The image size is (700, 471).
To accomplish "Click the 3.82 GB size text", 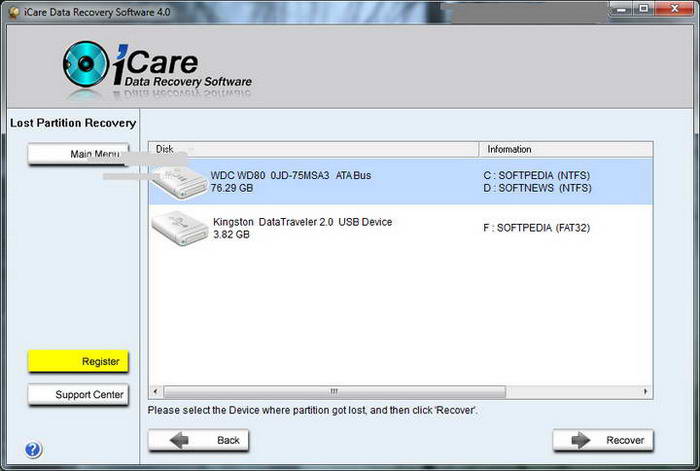I will click(231, 234).
